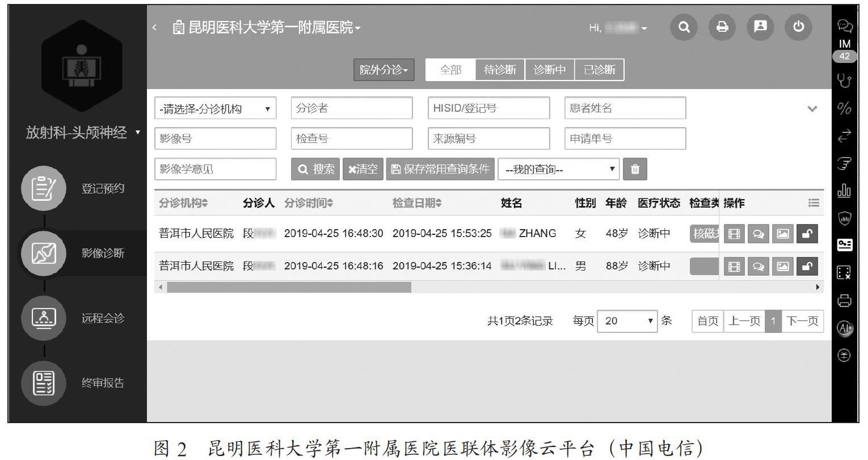The width and height of the screenshot is (868, 460).
Task: Click the power logout icon
Action: [x=799, y=27]
